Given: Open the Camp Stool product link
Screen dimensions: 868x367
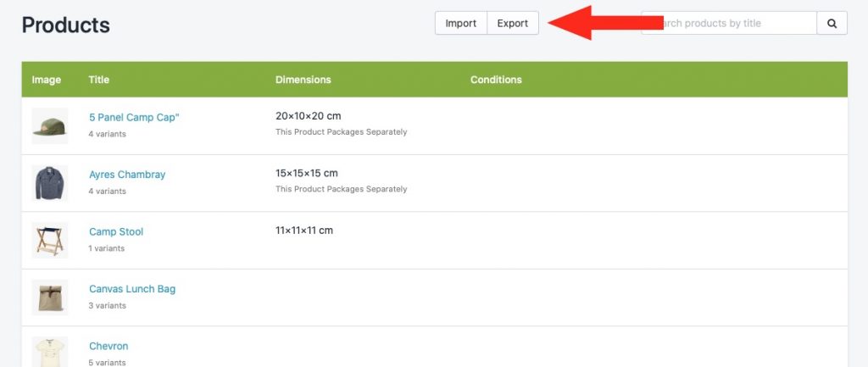Looking at the screenshot, I should (x=116, y=231).
